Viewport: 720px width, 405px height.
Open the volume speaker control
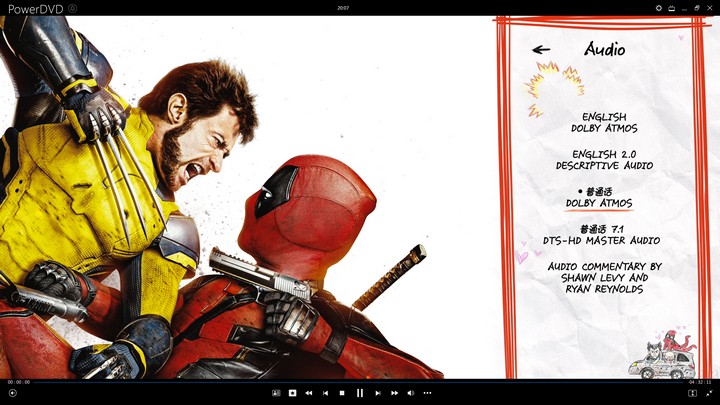(411, 393)
